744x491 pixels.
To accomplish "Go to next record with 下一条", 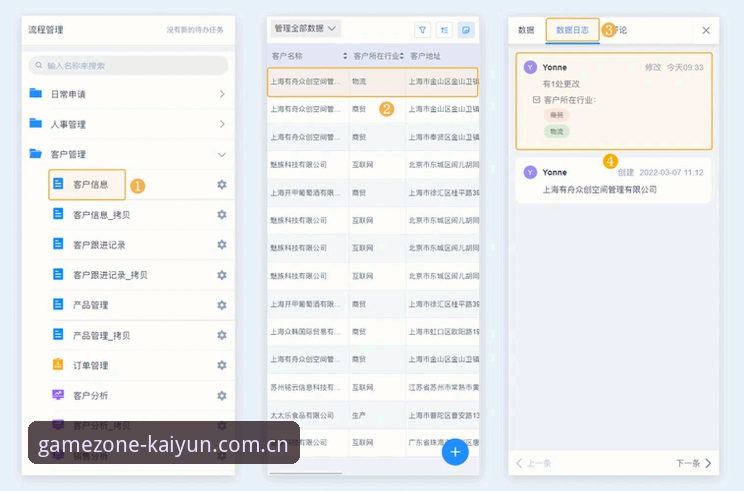I will (693, 463).
